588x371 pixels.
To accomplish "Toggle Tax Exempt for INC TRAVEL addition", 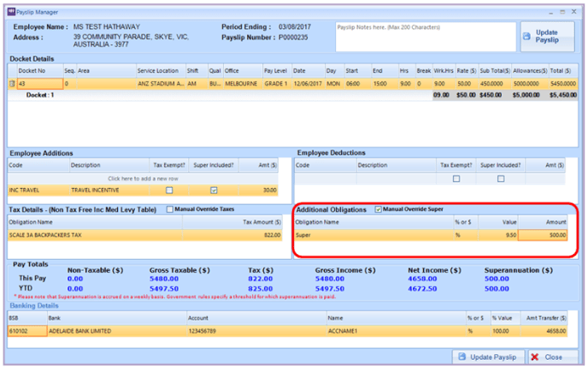I will click(169, 190).
